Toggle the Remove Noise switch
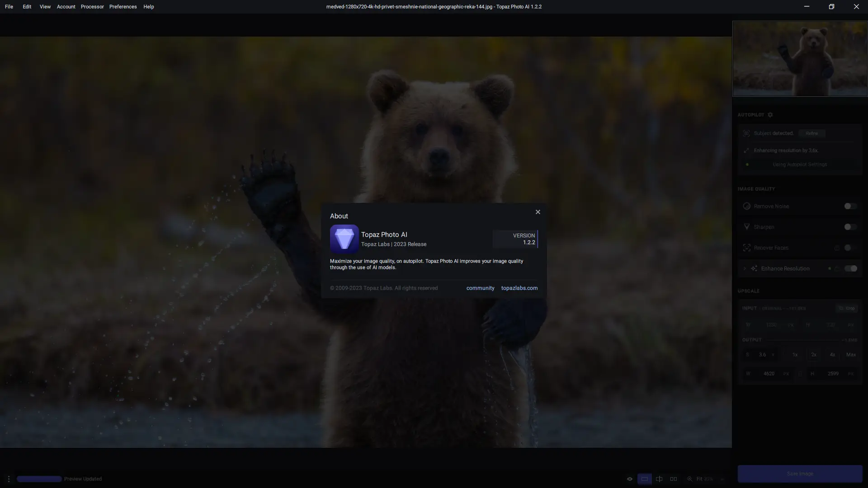This screenshot has height=488, width=868. pos(850,206)
